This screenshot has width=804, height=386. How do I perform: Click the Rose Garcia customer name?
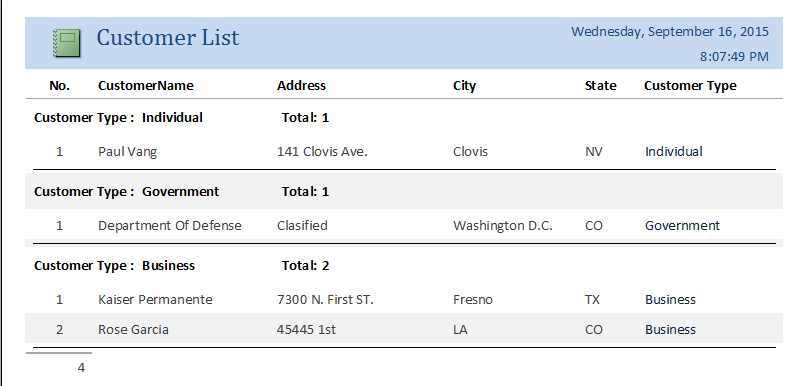tap(133, 329)
